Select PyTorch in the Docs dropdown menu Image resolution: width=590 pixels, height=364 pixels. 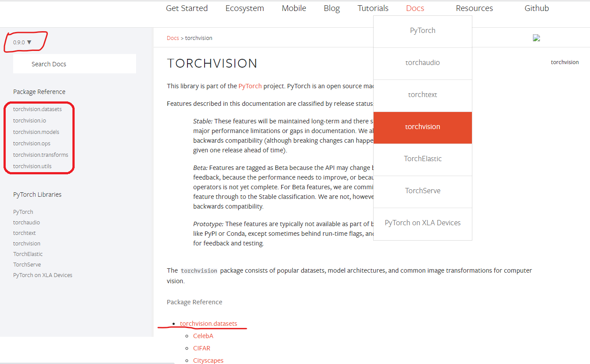tap(423, 31)
